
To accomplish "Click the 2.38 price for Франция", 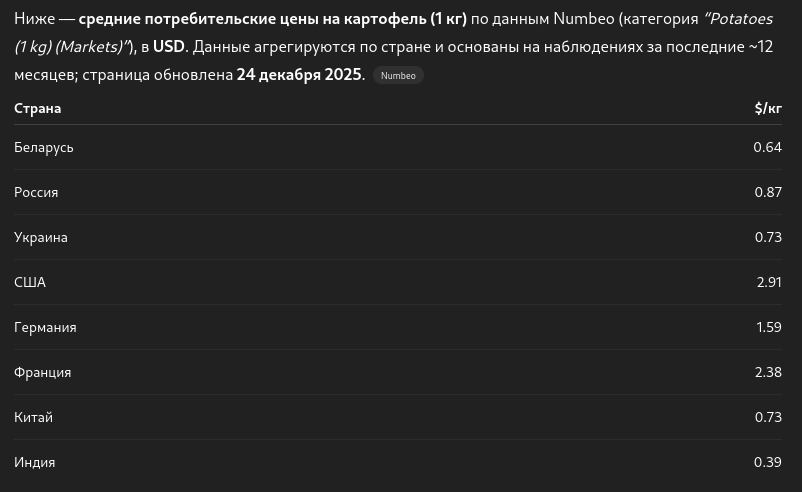I will [x=768, y=372].
